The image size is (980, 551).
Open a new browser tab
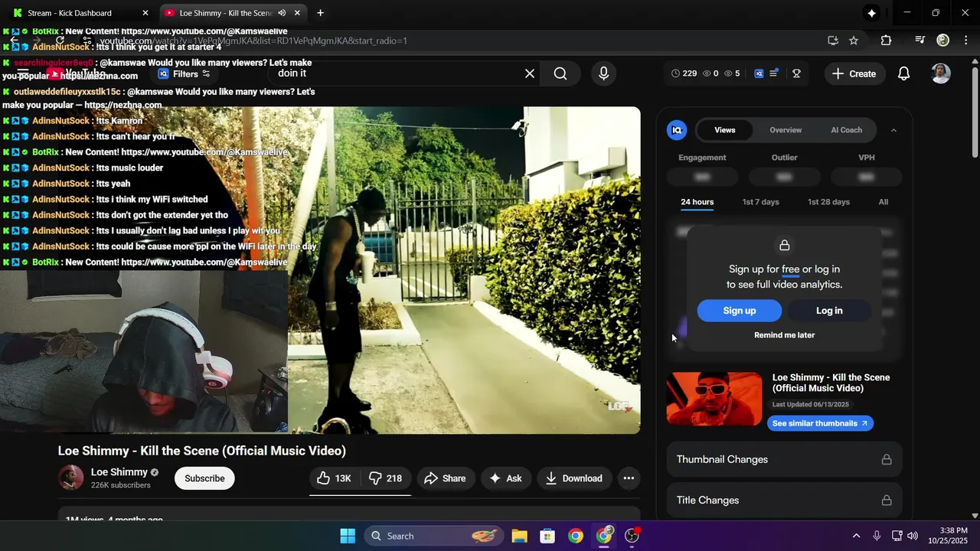[320, 13]
